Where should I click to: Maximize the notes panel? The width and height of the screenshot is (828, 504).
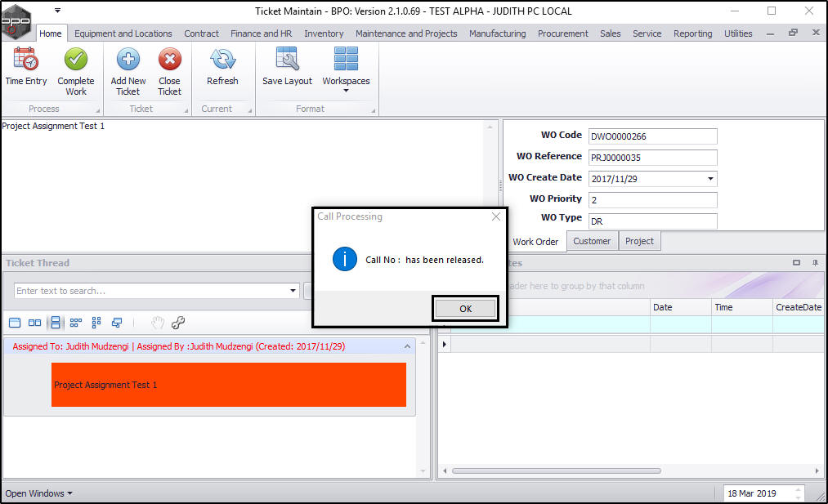tap(796, 263)
